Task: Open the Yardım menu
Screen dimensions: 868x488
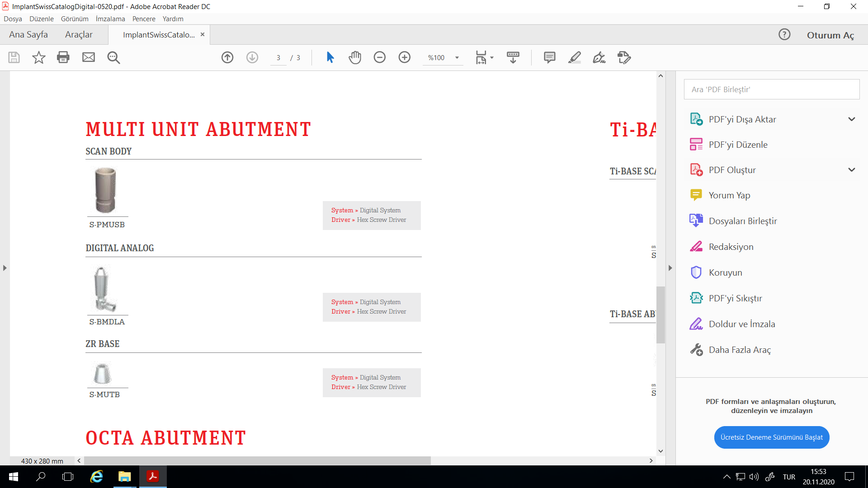Action: pyautogui.click(x=173, y=19)
